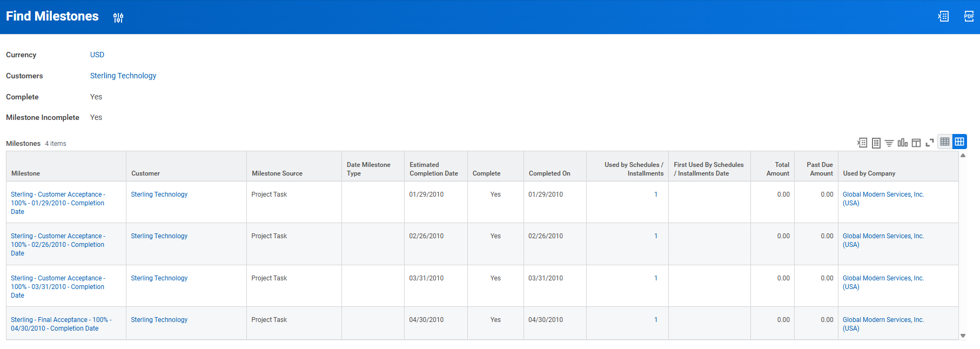This screenshot has height=349, width=980.
Task: Switch to expanded grid view
Action: point(959,142)
